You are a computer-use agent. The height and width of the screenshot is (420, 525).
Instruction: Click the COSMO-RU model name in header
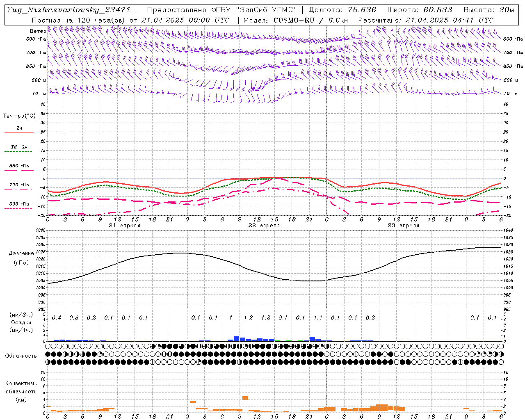294,20
